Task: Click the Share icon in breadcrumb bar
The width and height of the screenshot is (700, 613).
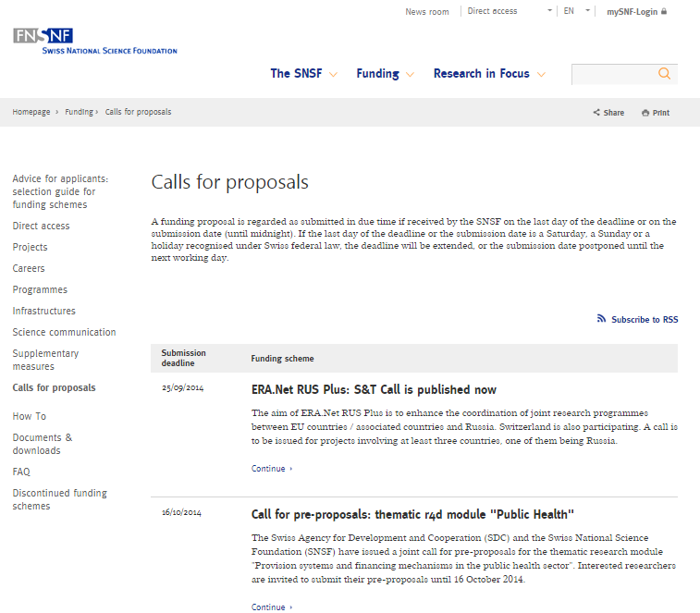Action: coord(597,113)
